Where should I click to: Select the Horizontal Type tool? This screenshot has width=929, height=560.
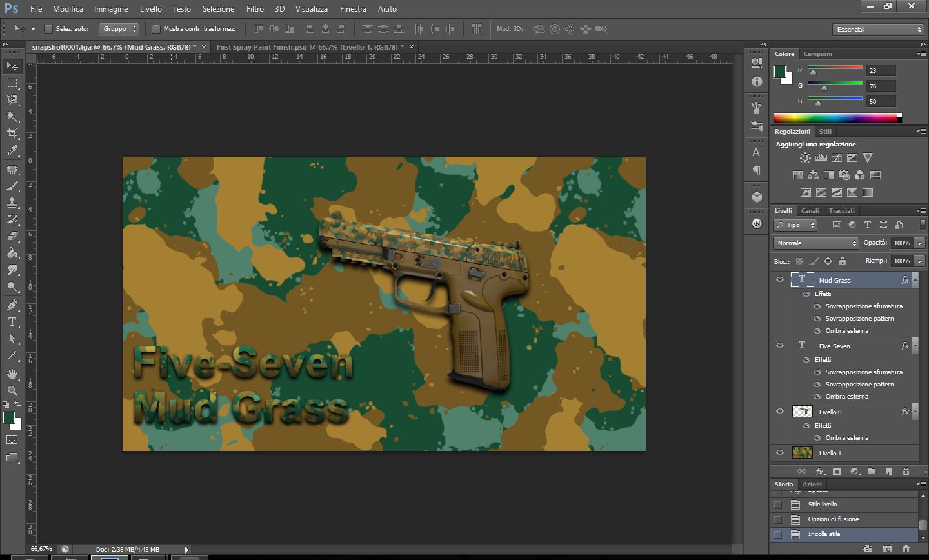[x=12, y=322]
